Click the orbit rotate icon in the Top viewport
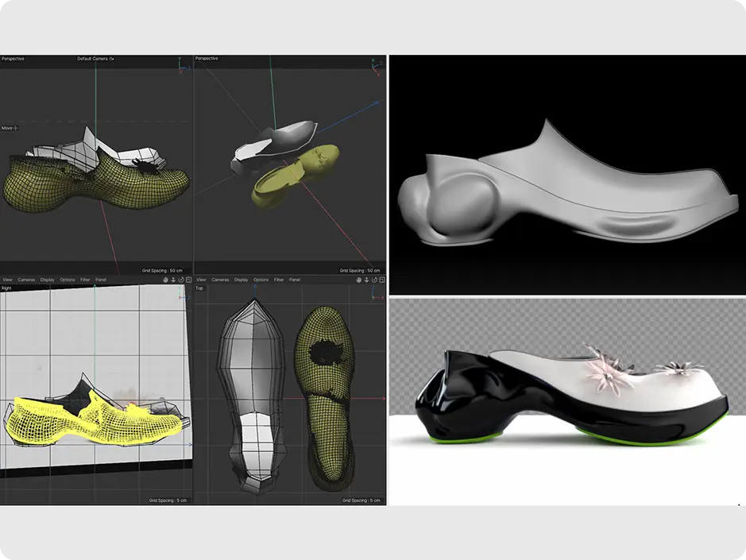The image size is (746, 560). [x=374, y=280]
